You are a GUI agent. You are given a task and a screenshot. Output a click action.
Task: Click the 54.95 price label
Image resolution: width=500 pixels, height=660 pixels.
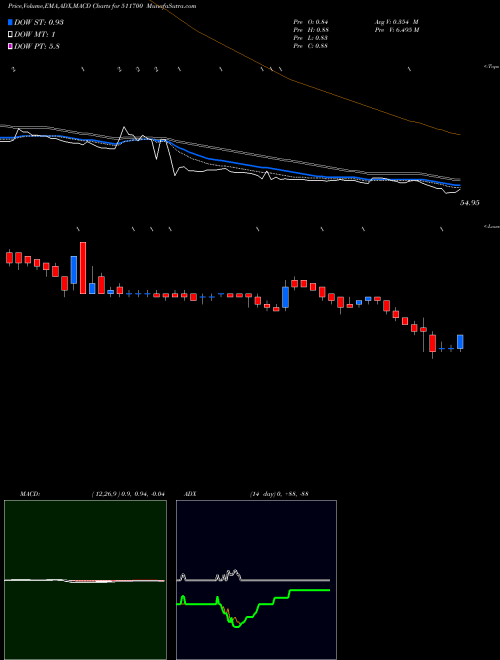pos(470,203)
